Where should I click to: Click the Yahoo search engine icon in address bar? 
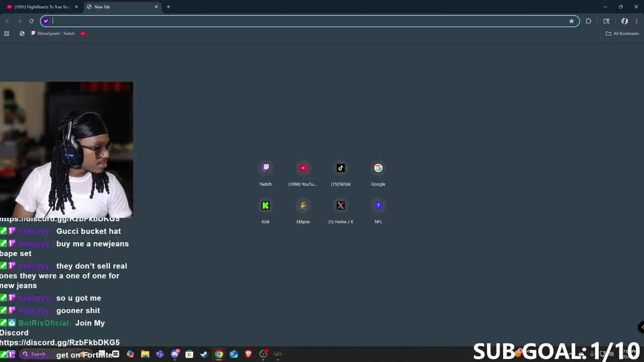tap(46, 21)
